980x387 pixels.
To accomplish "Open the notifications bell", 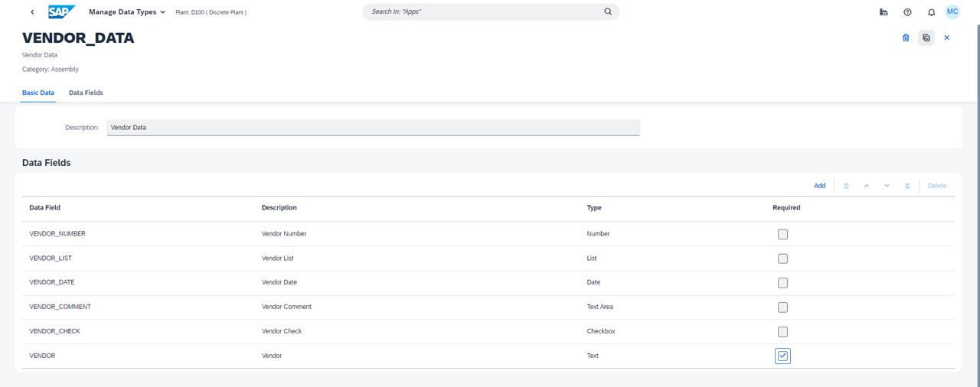I will tap(931, 12).
